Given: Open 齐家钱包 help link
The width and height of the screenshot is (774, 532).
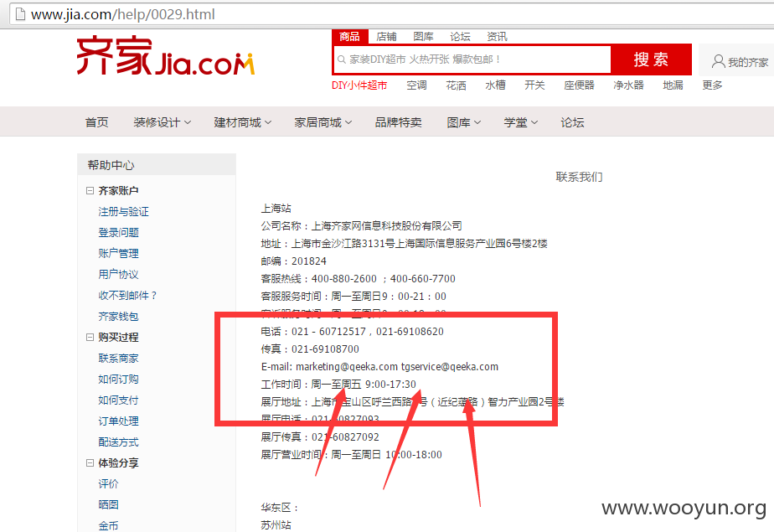Looking at the screenshot, I should click(x=118, y=317).
